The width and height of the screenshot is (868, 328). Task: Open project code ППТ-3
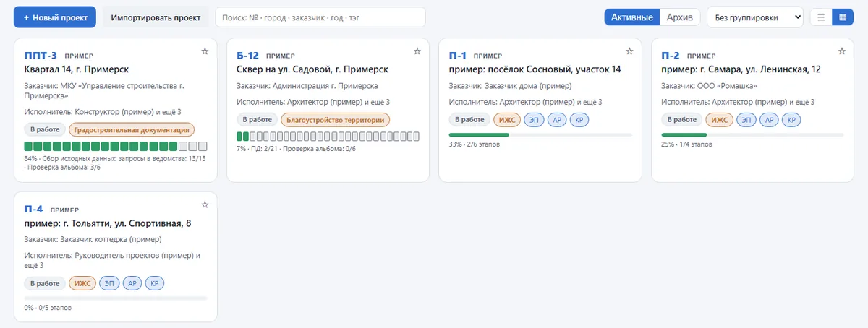pyautogui.click(x=41, y=56)
